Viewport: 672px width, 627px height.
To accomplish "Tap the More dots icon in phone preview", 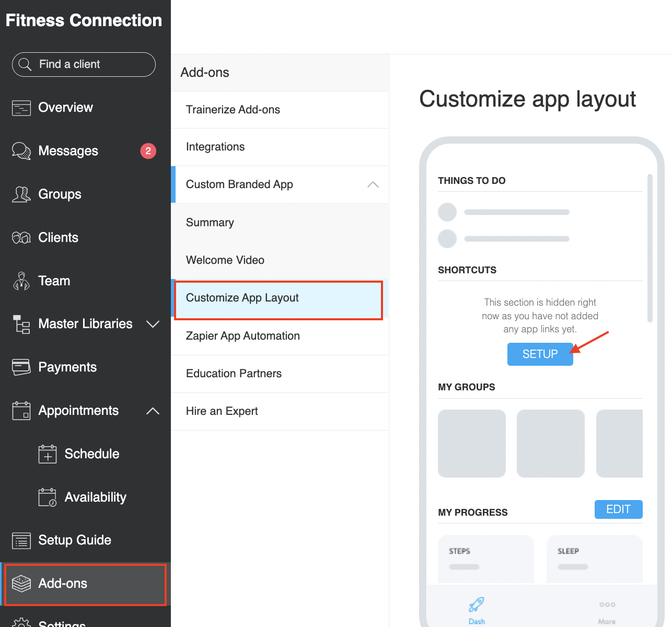I will click(607, 605).
